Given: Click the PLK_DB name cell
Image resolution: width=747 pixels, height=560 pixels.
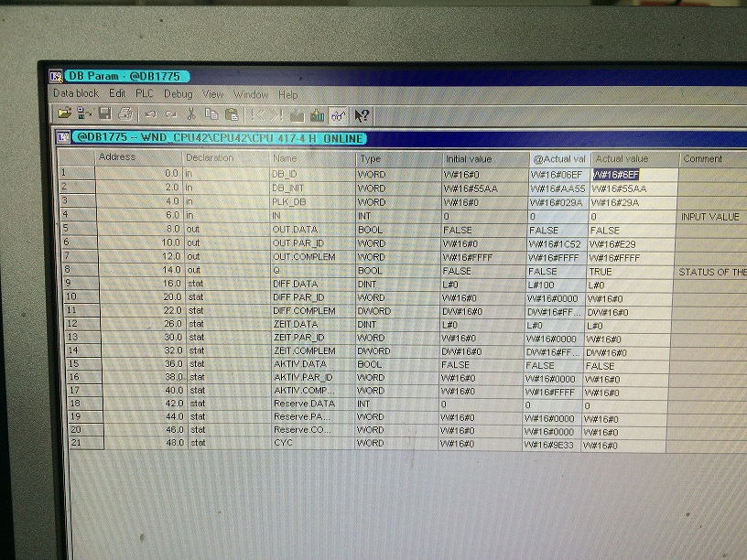Looking at the screenshot, I should (x=312, y=202).
